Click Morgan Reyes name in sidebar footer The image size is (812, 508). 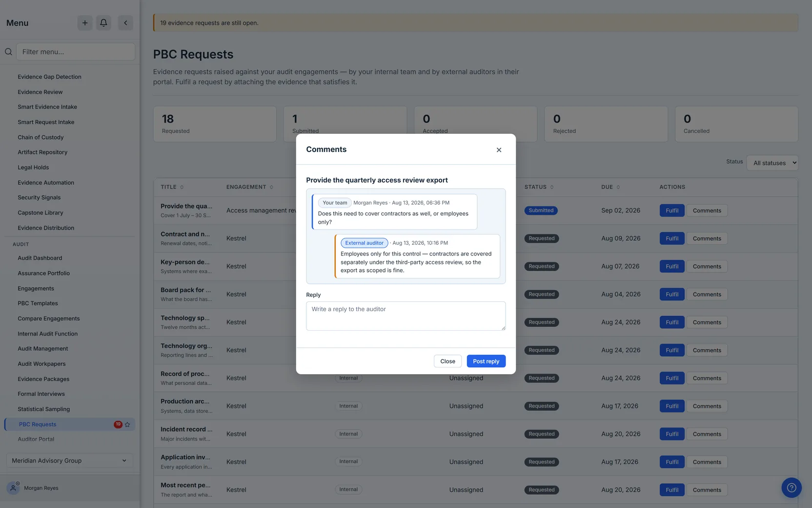[x=41, y=488]
